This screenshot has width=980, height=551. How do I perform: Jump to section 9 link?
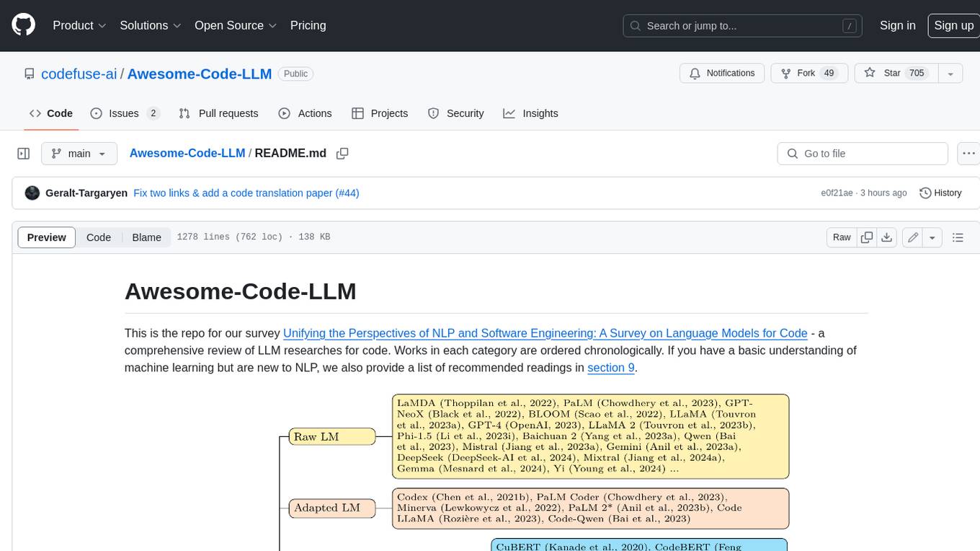(611, 368)
